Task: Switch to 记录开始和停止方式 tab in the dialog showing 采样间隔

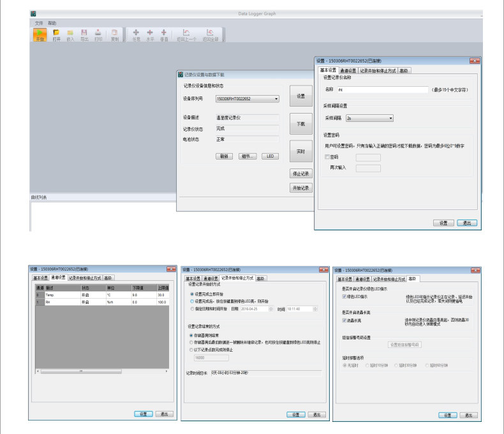Action: tap(378, 71)
